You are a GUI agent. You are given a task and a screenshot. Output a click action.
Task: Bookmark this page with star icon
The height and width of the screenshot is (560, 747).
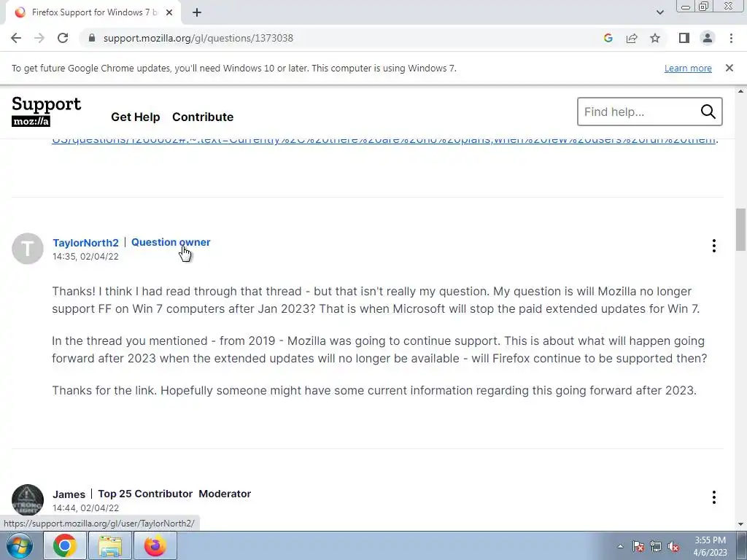point(655,38)
